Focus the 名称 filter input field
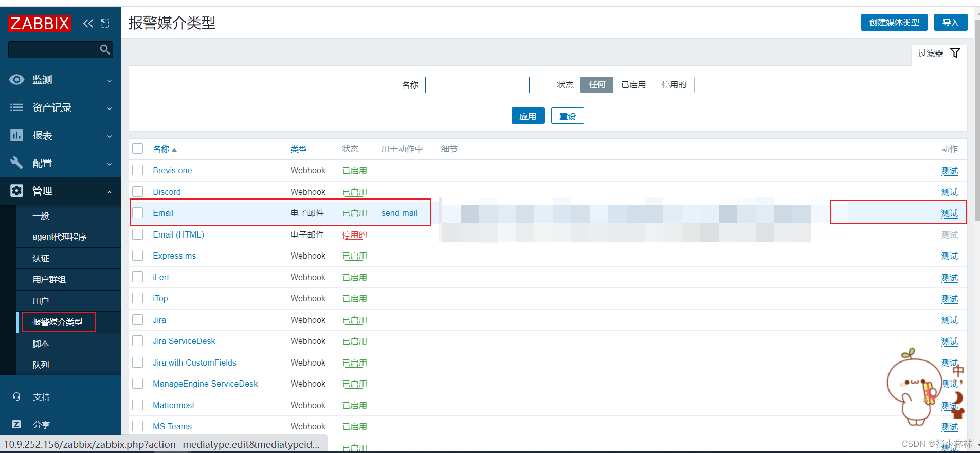 pyautogui.click(x=477, y=85)
